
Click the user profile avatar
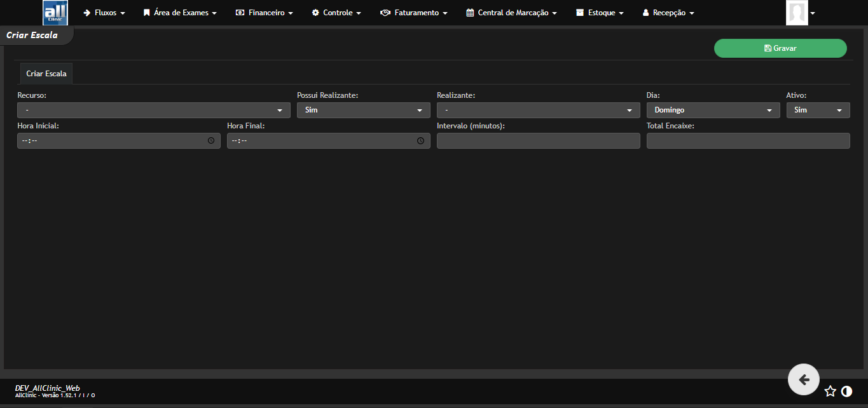click(796, 13)
